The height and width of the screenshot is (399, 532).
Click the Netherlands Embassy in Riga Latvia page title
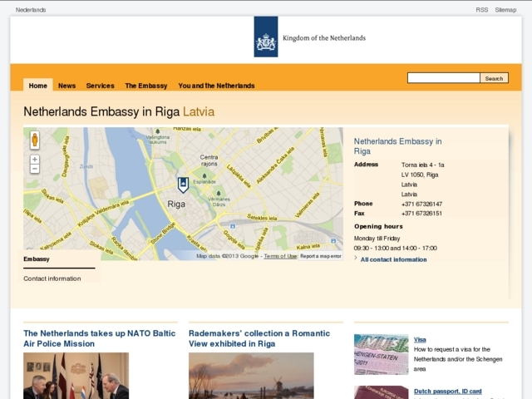(x=119, y=111)
